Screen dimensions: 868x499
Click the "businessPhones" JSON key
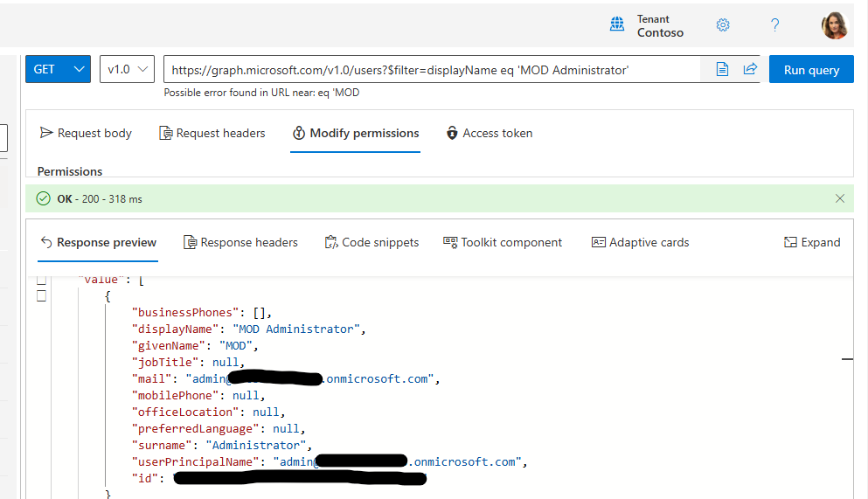pos(185,313)
